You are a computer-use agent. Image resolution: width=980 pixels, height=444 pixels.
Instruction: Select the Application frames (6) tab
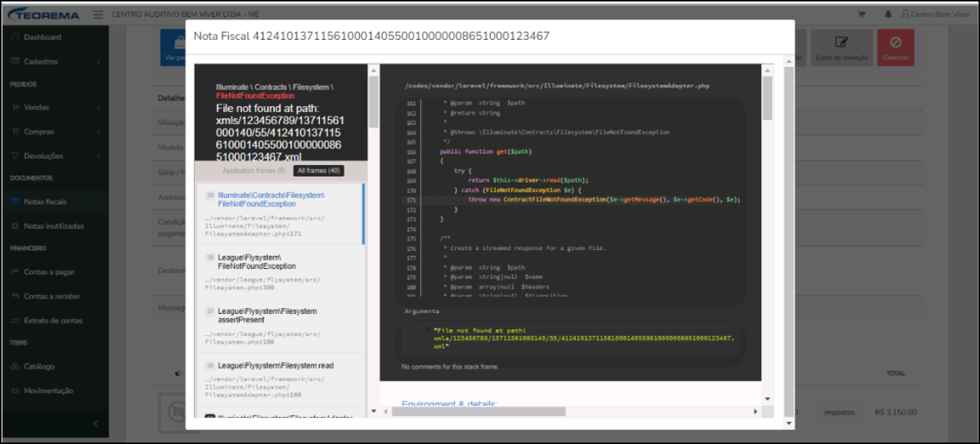coord(254,171)
